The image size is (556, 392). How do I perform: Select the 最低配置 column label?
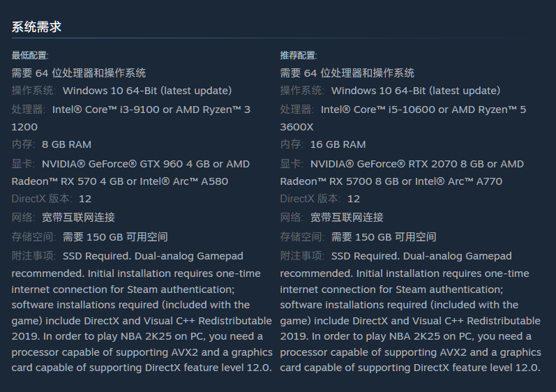(x=30, y=55)
